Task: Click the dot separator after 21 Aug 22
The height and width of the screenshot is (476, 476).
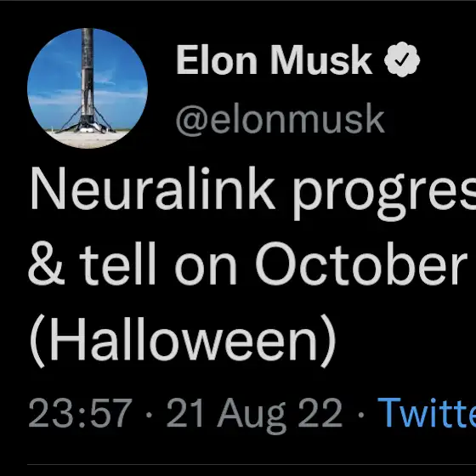Action: 360,414
